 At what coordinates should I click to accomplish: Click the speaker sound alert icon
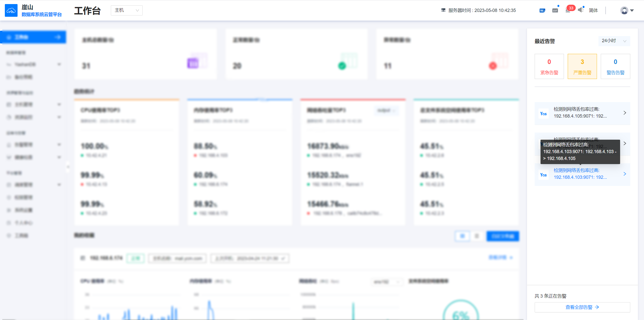tap(581, 10)
